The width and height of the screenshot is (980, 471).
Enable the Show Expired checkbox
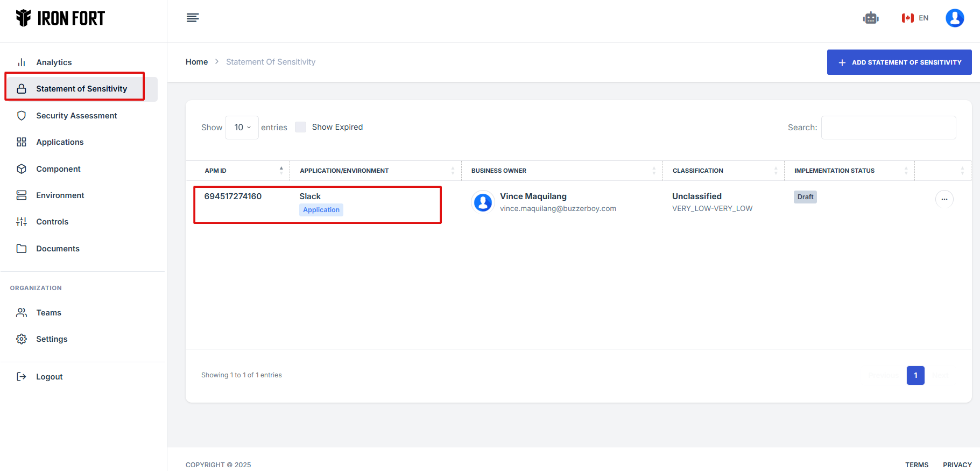point(300,127)
